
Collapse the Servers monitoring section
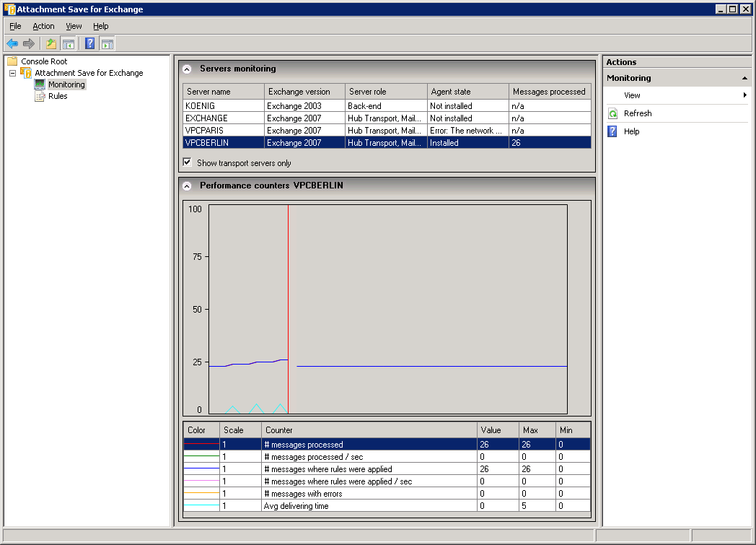pos(187,69)
